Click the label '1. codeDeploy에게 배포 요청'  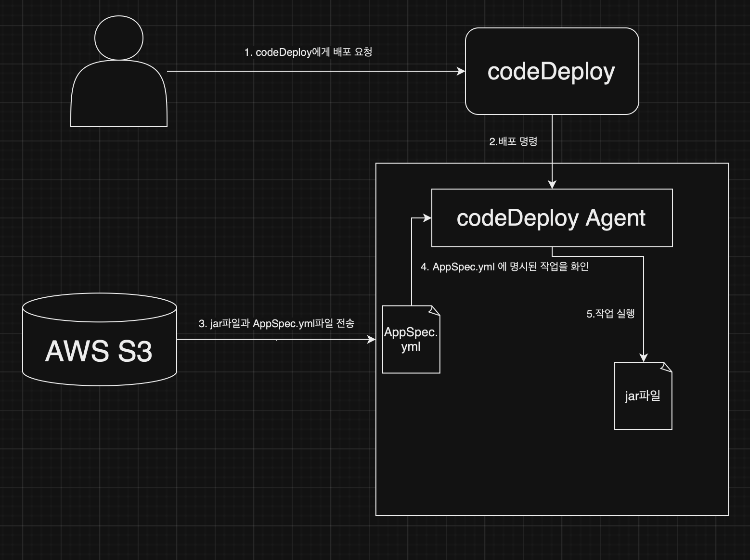[308, 52]
